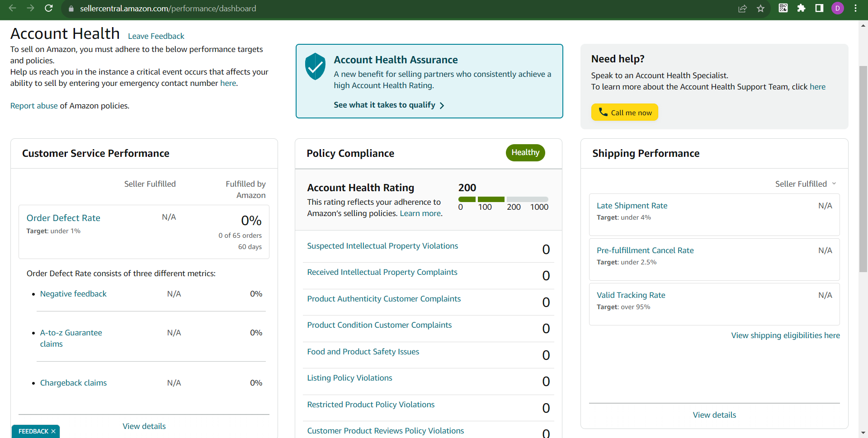Click the Account Health Rating score 200
The height and width of the screenshot is (438, 868).
click(467, 188)
